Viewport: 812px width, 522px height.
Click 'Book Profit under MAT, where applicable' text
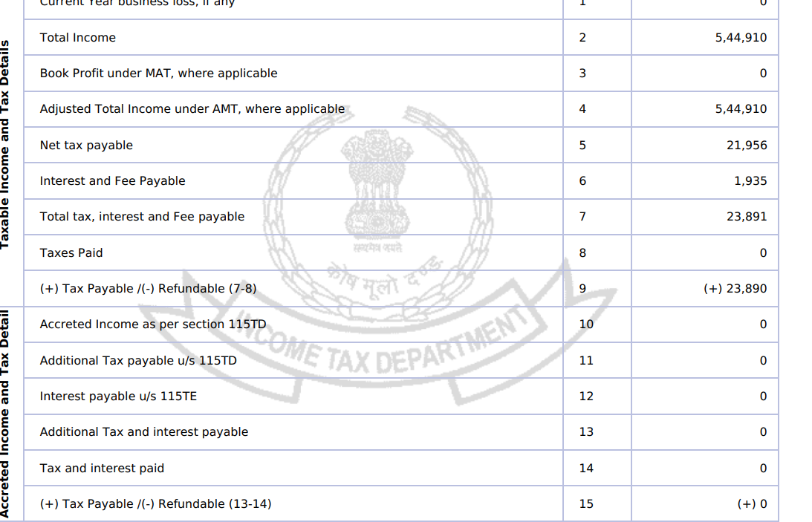[158, 74]
